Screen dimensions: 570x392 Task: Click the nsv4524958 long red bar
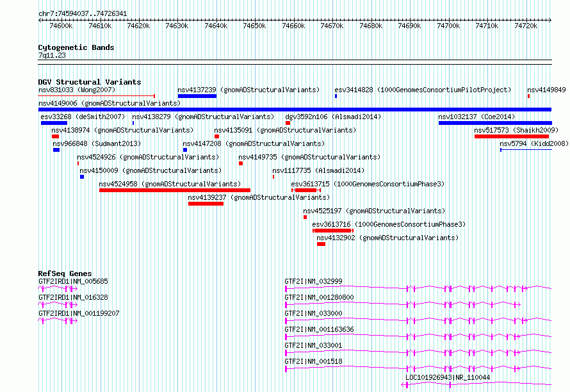175,190
